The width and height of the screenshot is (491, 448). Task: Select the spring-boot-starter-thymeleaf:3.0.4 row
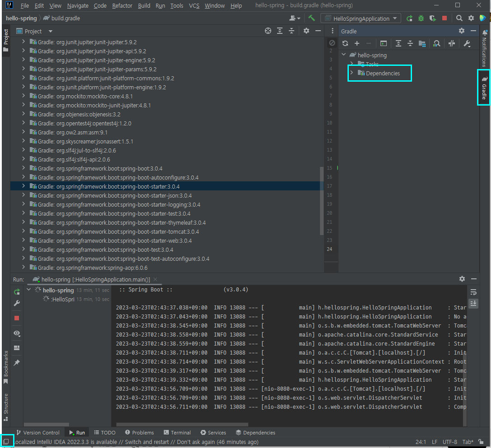click(167, 222)
